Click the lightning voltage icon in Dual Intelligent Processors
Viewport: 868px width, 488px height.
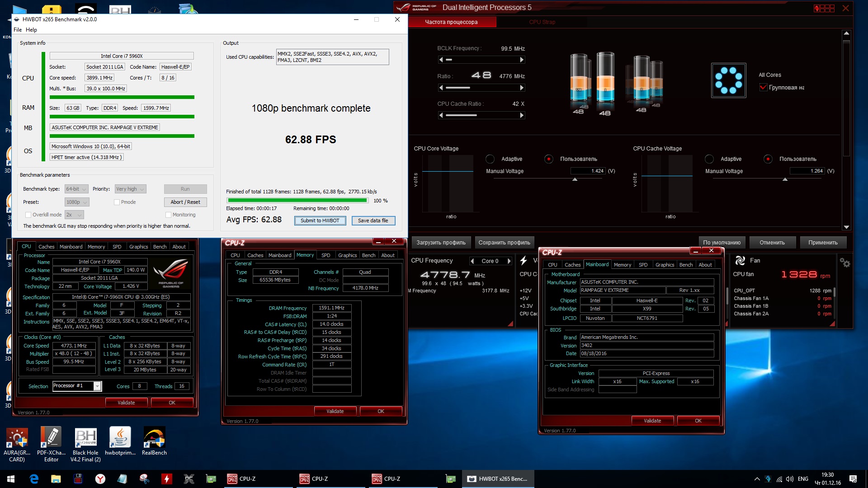point(524,261)
